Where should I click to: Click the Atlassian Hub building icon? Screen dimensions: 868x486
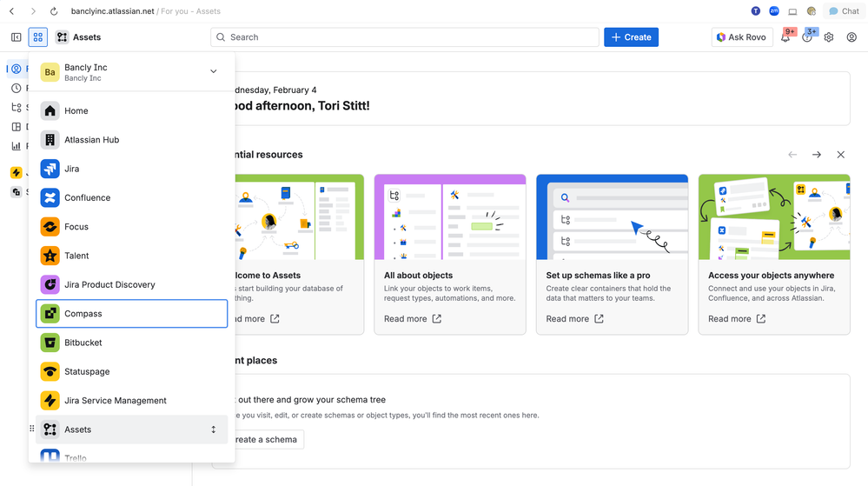point(50,140)
